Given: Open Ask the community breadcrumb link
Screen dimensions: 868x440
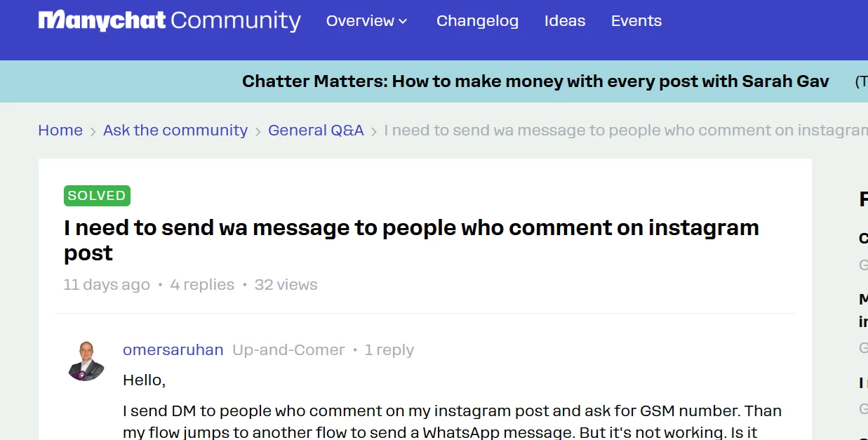Looking at the screenshot, I should 175,131.
